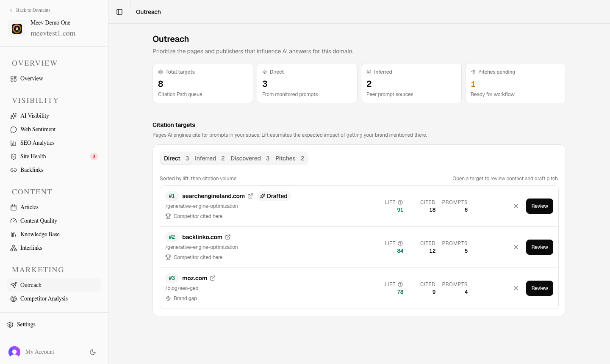610x364 pixels.
Task: Switch to the Discovered tab
Action: click(250, 158)
